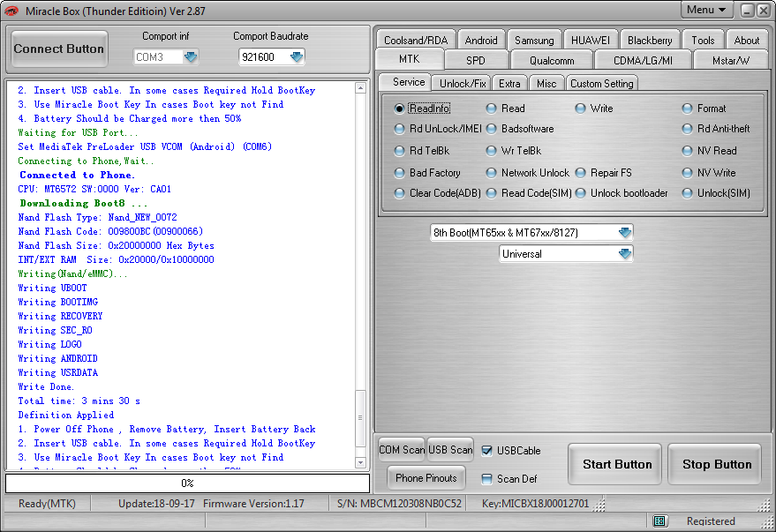Open the Extra sub-tab
This screenshot has width=776, height=532.
(x=509, y=84)
